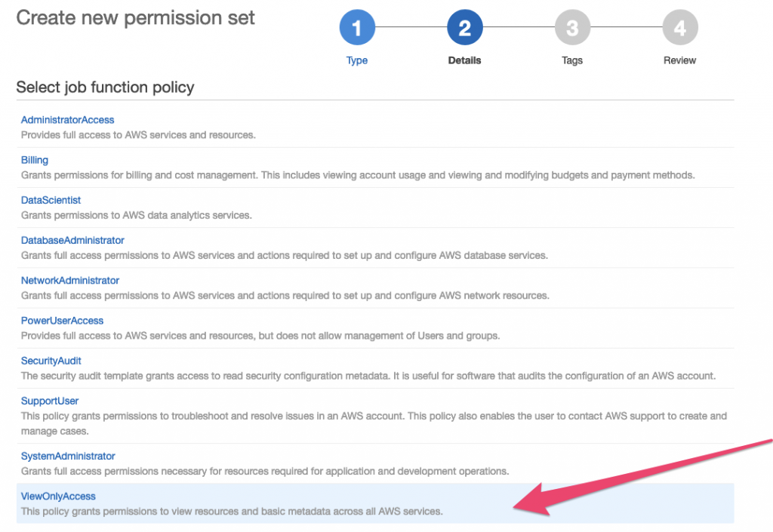
Task: Click the SecurityAudit policy link
Action: 51,361
